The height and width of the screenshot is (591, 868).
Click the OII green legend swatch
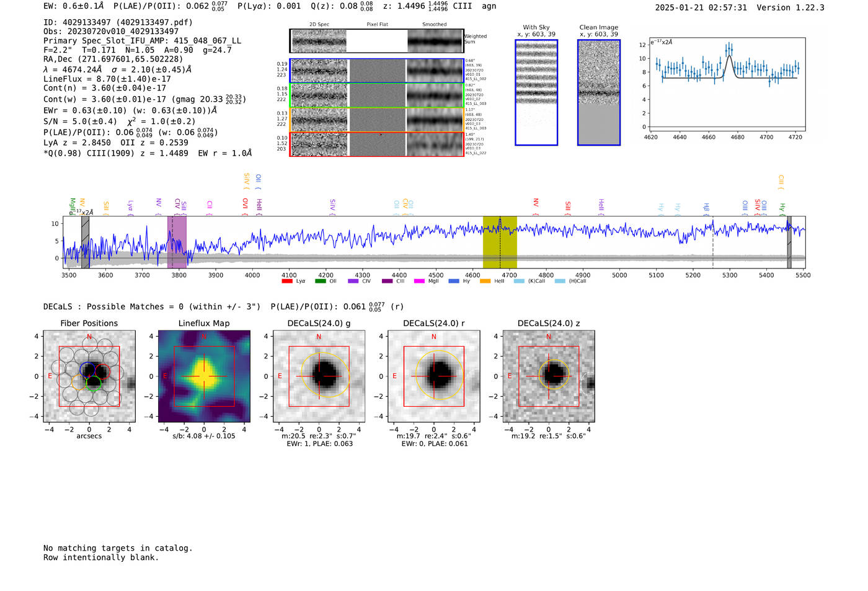[x=320, y=281]
